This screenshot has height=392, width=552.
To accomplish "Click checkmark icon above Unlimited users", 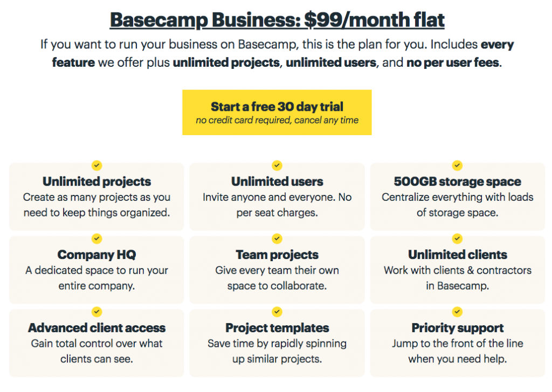I will pyautogui.click(x=277, y=165).
